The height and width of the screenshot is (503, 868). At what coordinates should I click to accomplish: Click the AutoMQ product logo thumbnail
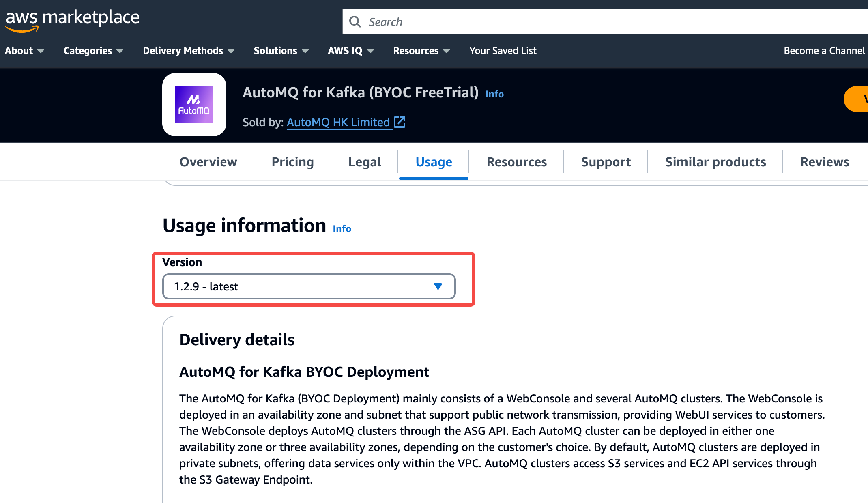194,105
